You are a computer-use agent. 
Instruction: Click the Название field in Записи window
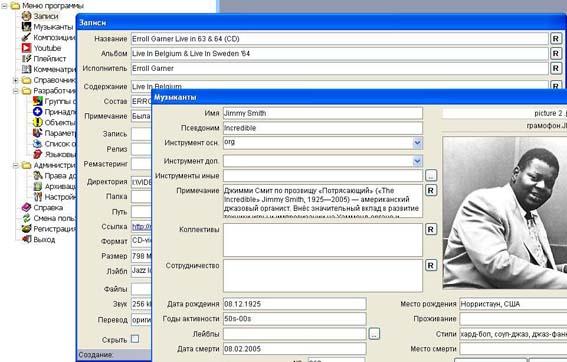340,39
